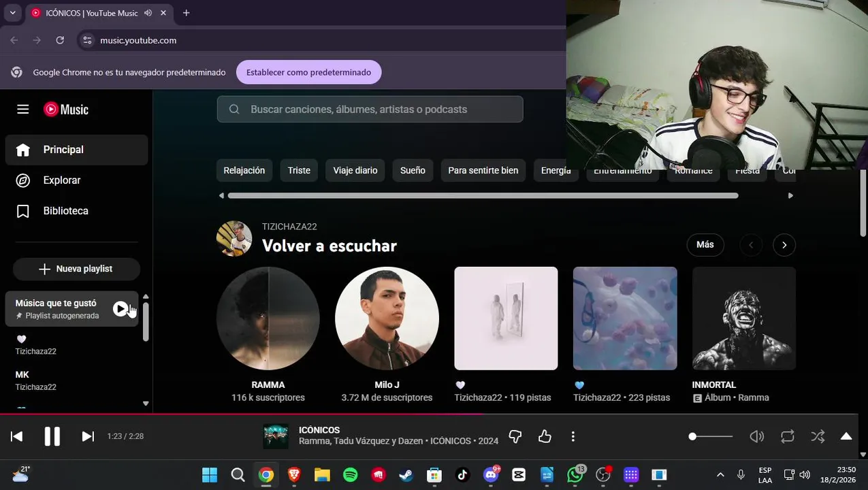The image size is (868, 490).
Task: Click the search box for songs
Action: (370, 109)
